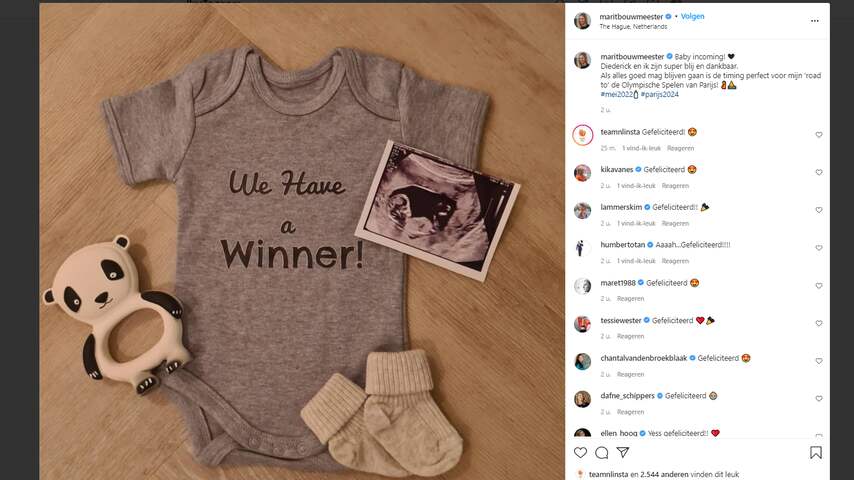Image resolution: width=854 pixels, height=480 pixels.
Task: Like humbertotan's comment heart
Action: click(x=819, y=248)
